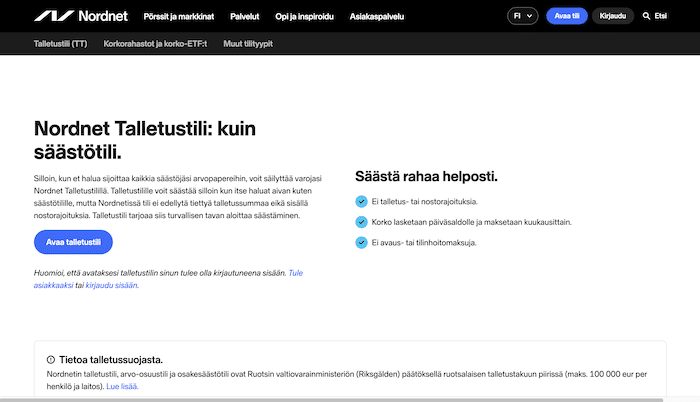Click the Etsi search label
This screenshot has height=402, width=700.
click(x=660, y=16)
